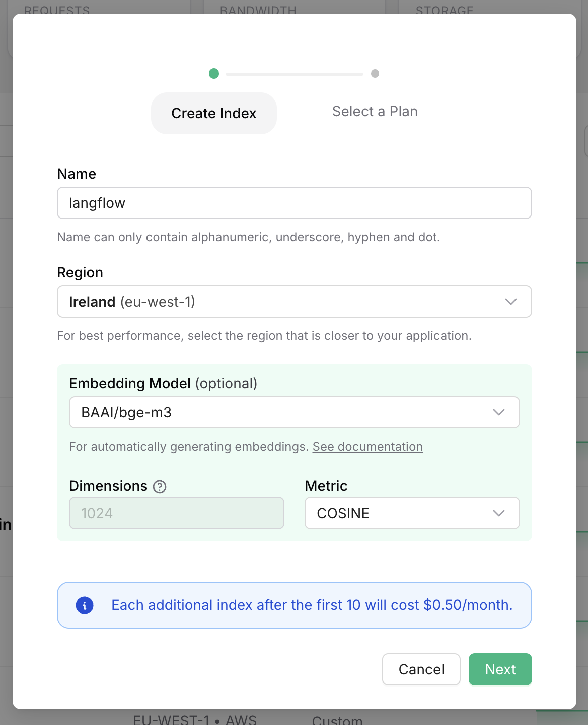Image resolution: width=588 pixels, height=725 pixels.
Task: Click the Region field chevron arrow
Action: tap(510, 302)
